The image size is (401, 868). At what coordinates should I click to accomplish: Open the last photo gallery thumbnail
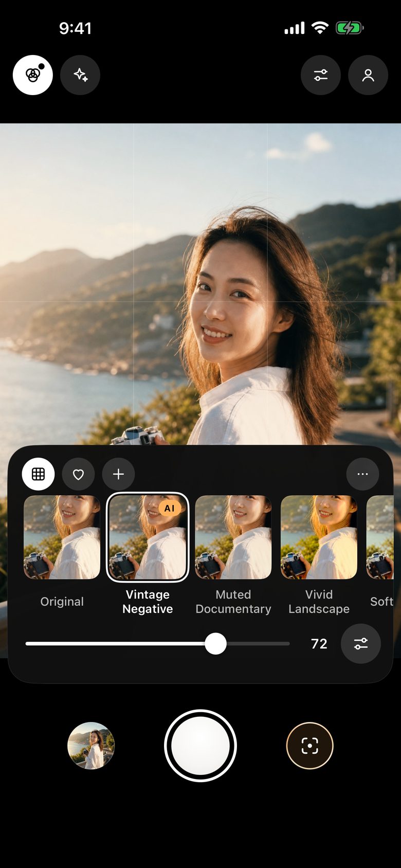[x=91, y=746]
